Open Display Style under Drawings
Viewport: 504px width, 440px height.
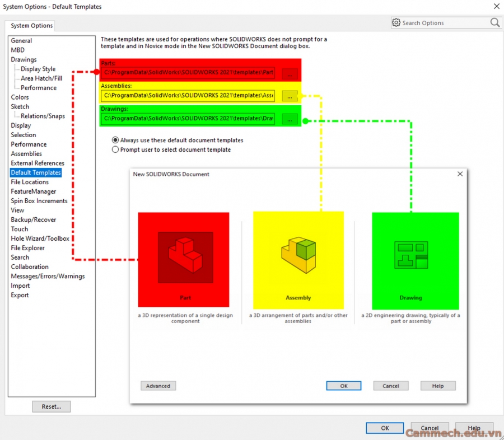click(x=38, y=69)
